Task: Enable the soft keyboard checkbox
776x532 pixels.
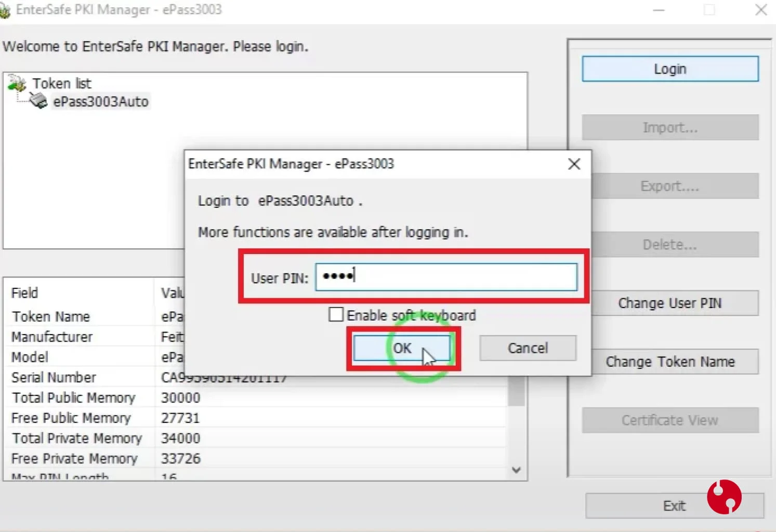Action: click(x=336, y=314)
